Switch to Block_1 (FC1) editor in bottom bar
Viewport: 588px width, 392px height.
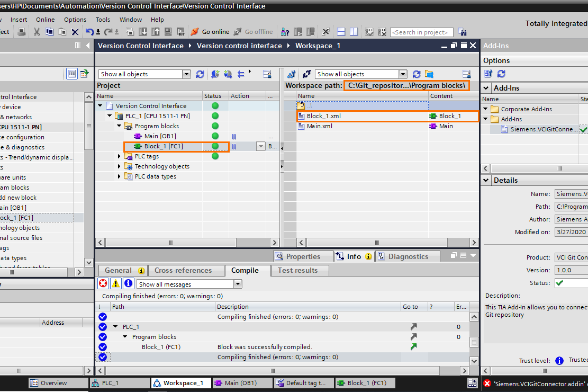366,383
